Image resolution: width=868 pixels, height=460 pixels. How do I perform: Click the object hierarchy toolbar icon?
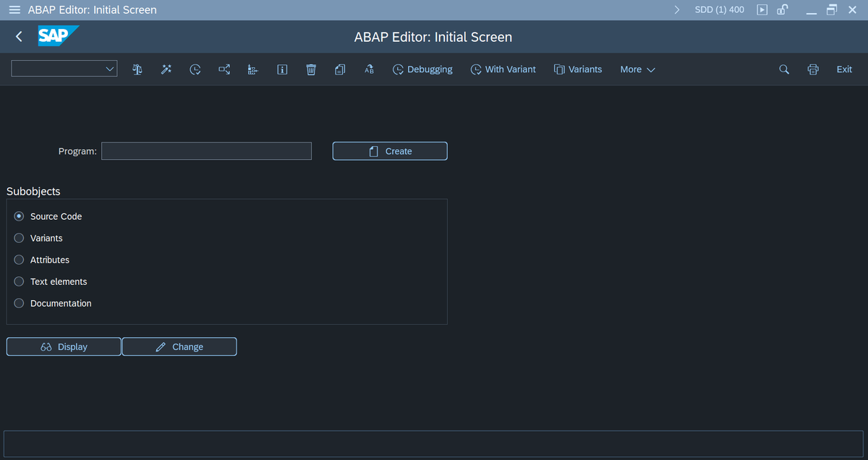(253, 69)
